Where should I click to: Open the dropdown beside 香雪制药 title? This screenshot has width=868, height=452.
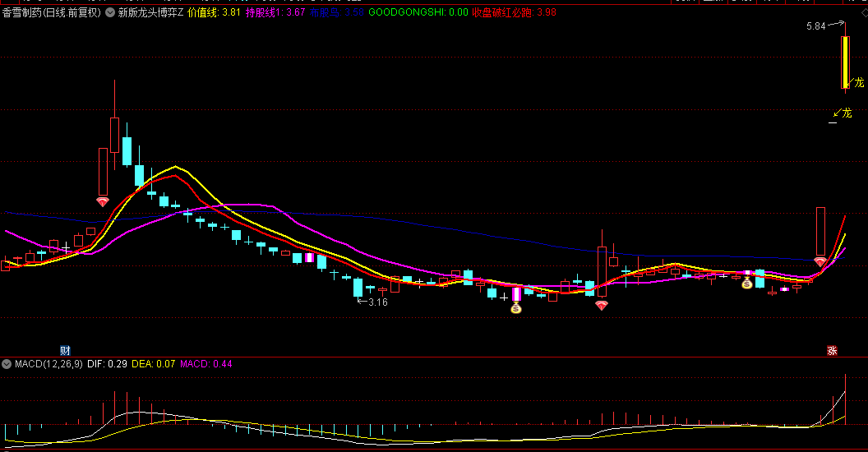click(110, 12)
